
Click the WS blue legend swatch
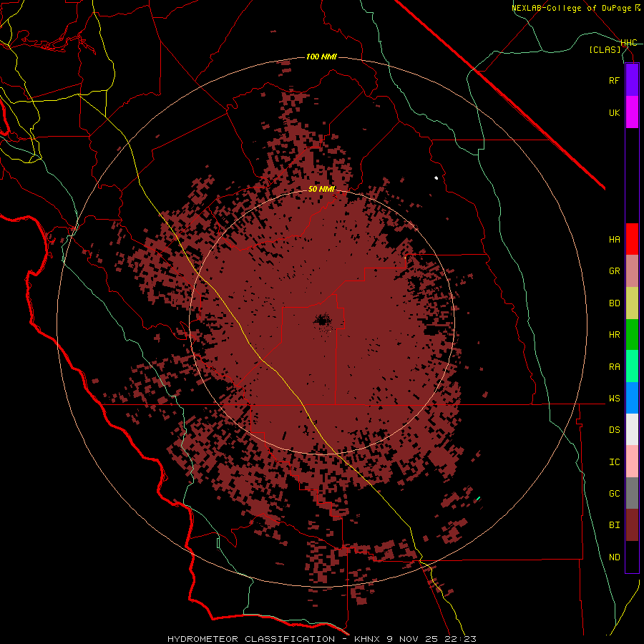[632, 398]
